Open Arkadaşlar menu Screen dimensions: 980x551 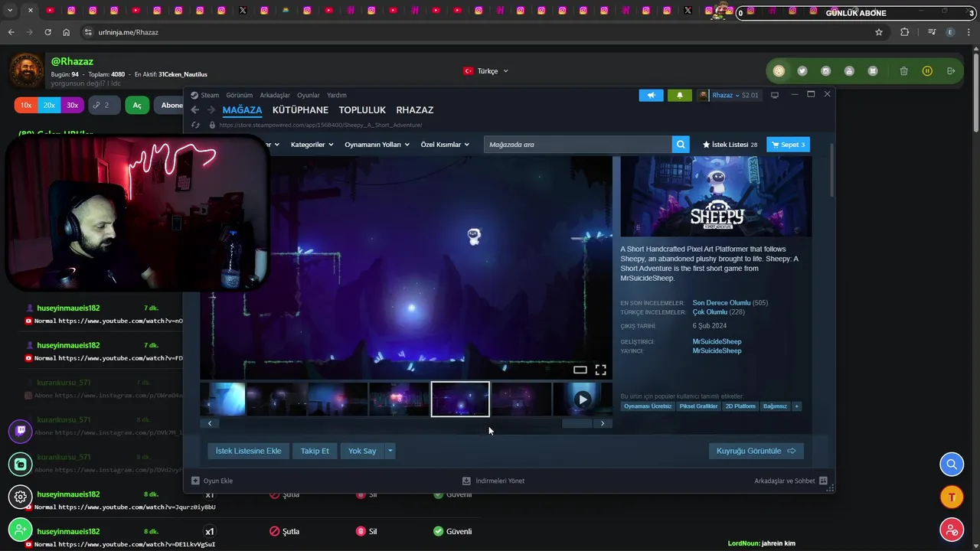pyautogui.click(x=275, y=96)
